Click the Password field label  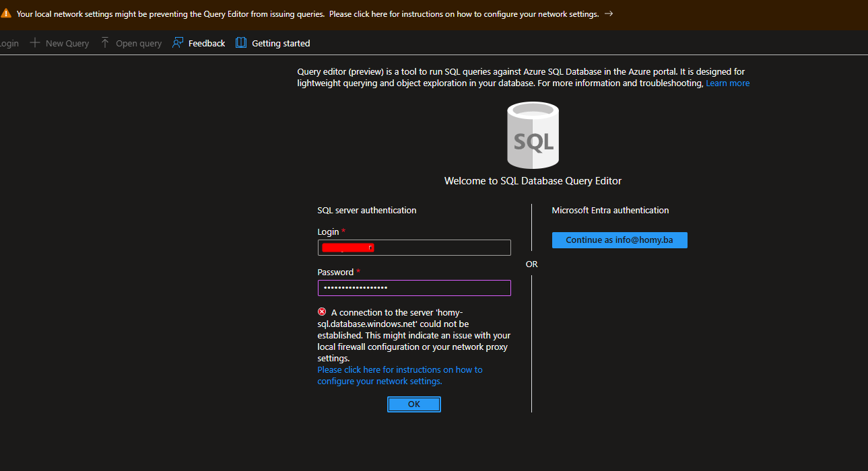tap(335, 273)
